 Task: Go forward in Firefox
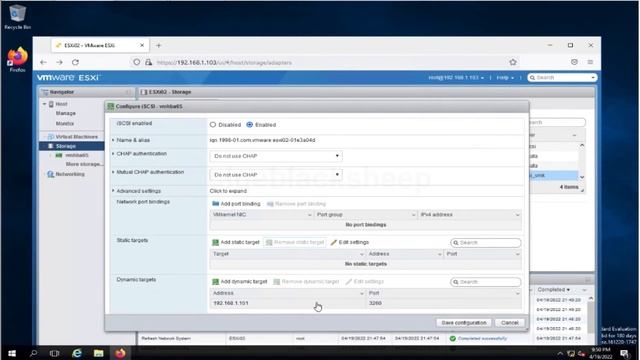tap(59, 62)
